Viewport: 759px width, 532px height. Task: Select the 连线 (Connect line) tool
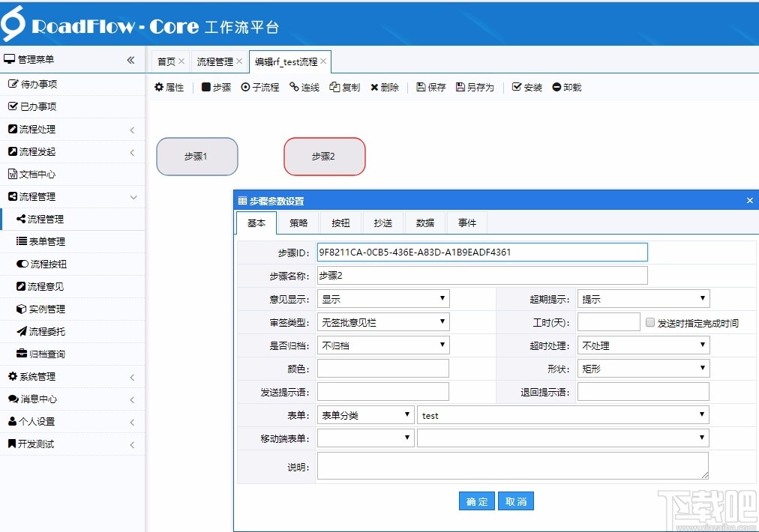pos(304,87)
